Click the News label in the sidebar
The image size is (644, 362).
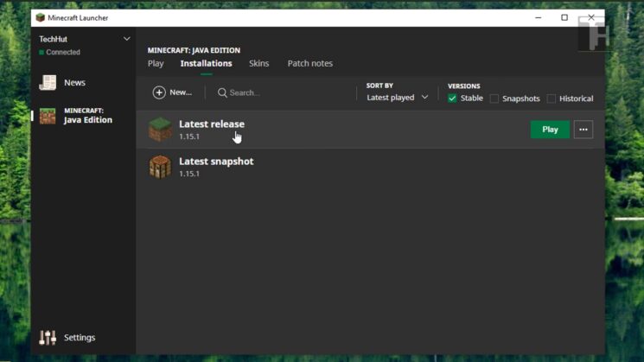click(74, 82)
